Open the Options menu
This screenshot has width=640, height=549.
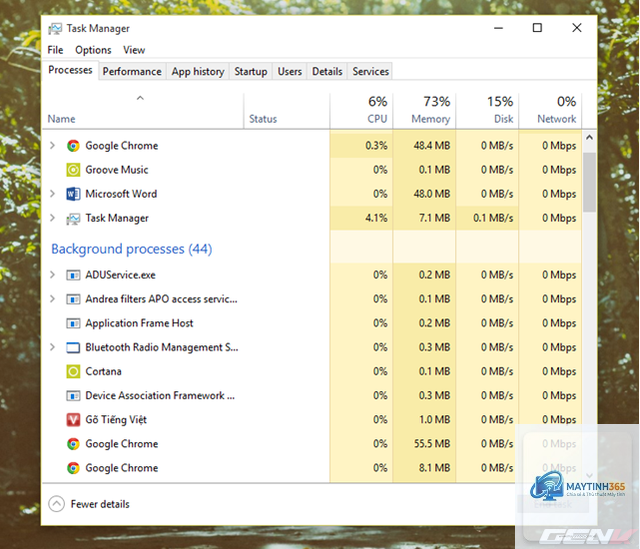point(93,50)
